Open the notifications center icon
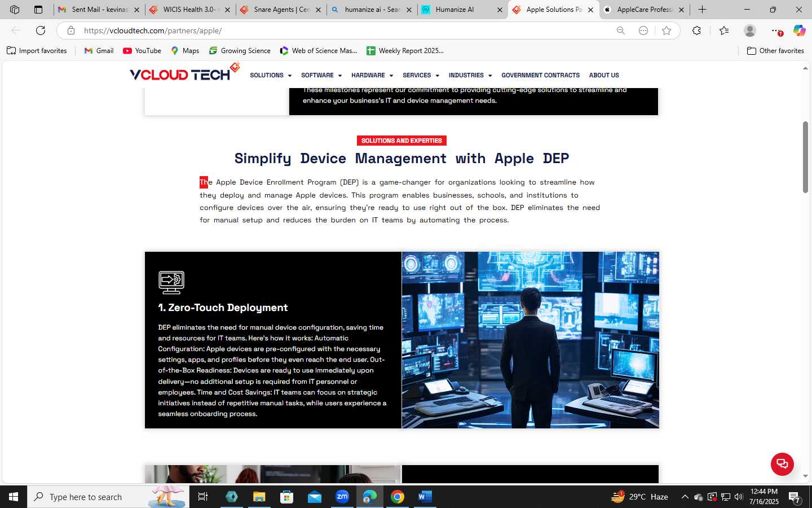The image size is (812, 508). tap(795, 497)
